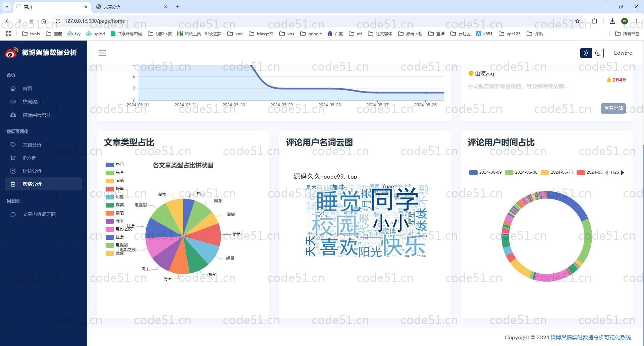Screen dimensions: 644x346
Task: Click the IP分析 cart icon in sidebar
Action: click(13, 158)
